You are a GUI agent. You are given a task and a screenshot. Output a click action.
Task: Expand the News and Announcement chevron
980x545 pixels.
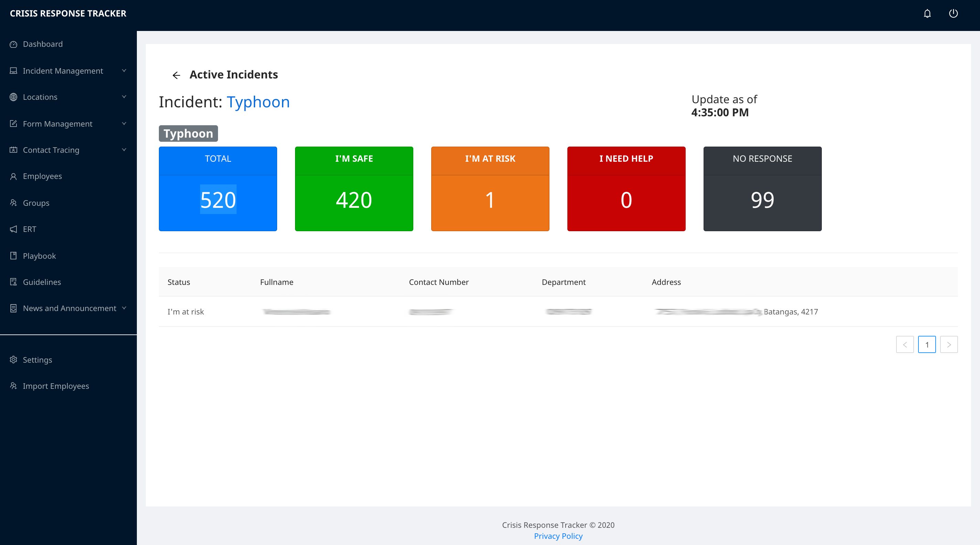tap(124, 308)
